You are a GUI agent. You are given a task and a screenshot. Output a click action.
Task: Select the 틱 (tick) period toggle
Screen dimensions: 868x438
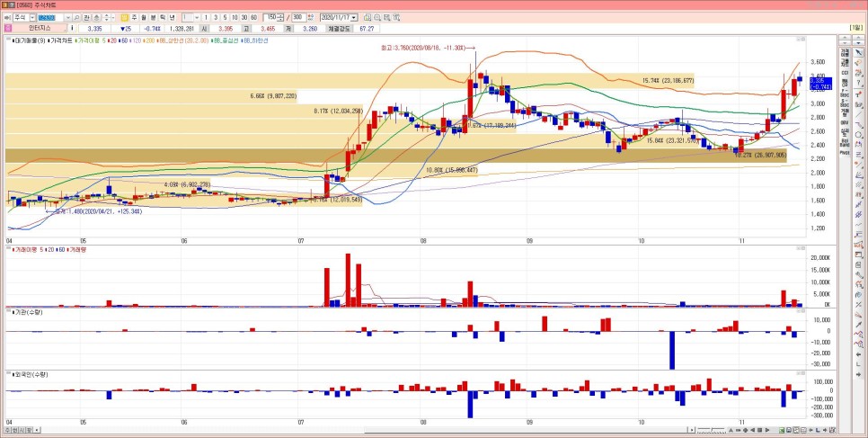163,17
